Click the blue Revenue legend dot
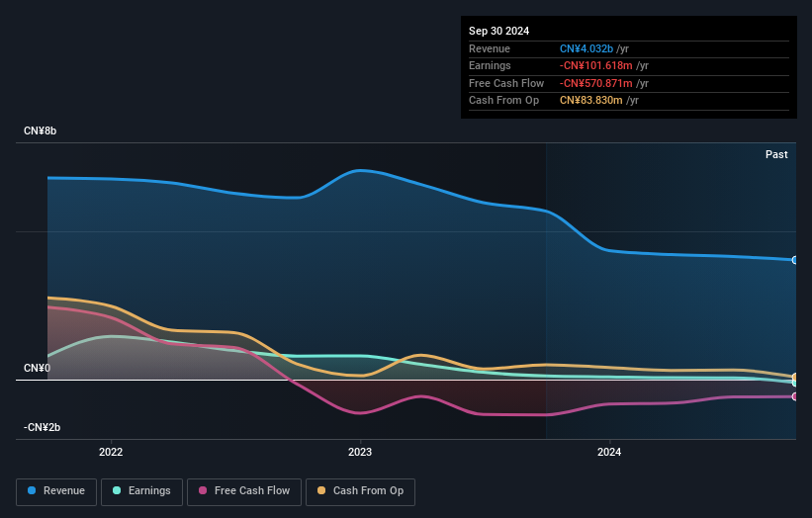 32,490
